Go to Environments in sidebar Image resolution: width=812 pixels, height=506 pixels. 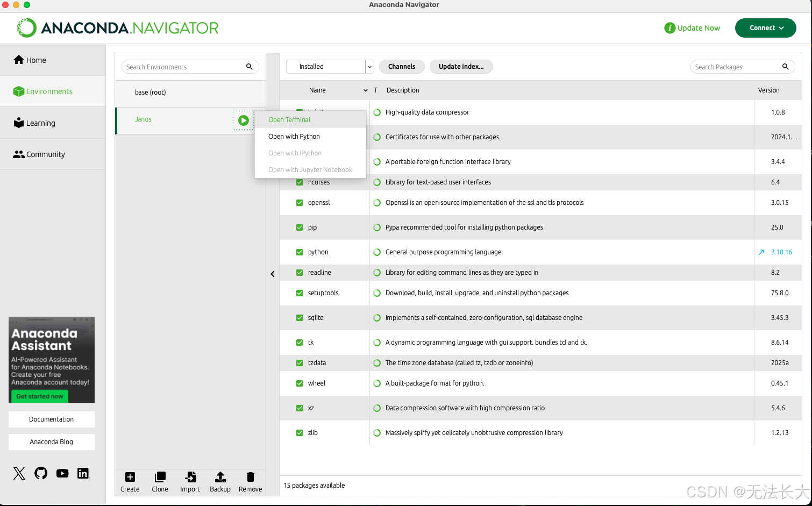53,91
